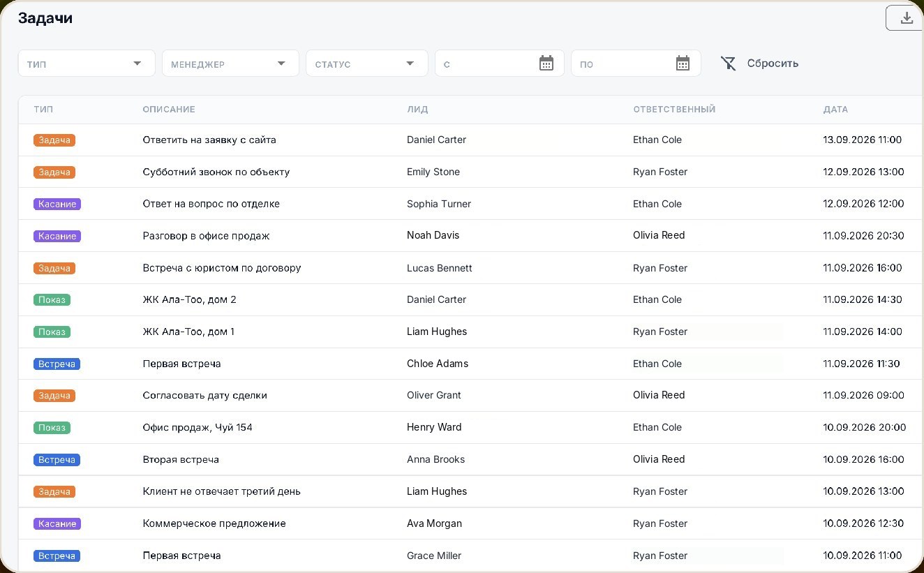Click lead name Chloe Adams
The height and width of the screenshot is (573, 924).
[438, 364]
